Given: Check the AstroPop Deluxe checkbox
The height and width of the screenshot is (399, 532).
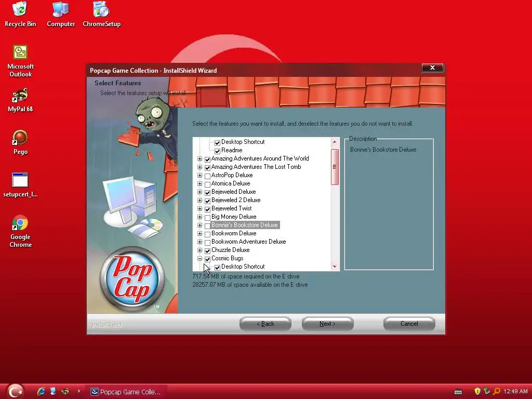Looking at the screenshot, I should tap(208, 176).
